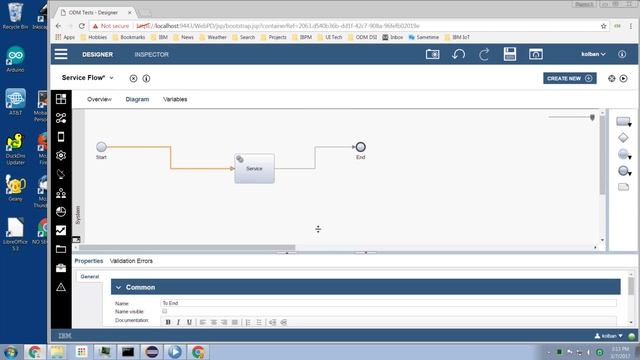Open the library grid icon in the sidebar
Screen dimensions: 640x360
pos(61,99)
